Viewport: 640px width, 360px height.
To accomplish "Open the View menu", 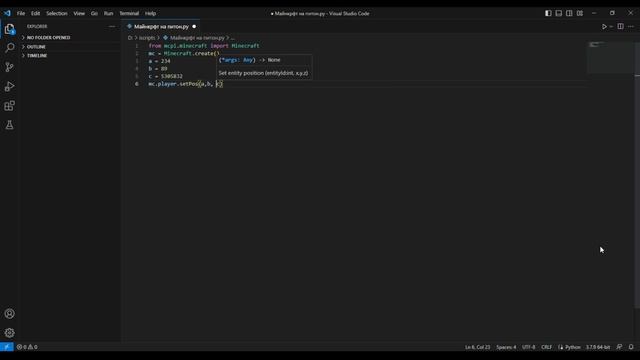I will [79, 13].
